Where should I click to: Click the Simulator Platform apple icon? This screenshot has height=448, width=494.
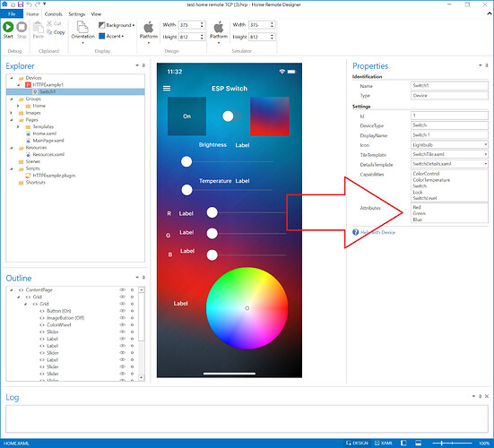click(x=219, y=28)
